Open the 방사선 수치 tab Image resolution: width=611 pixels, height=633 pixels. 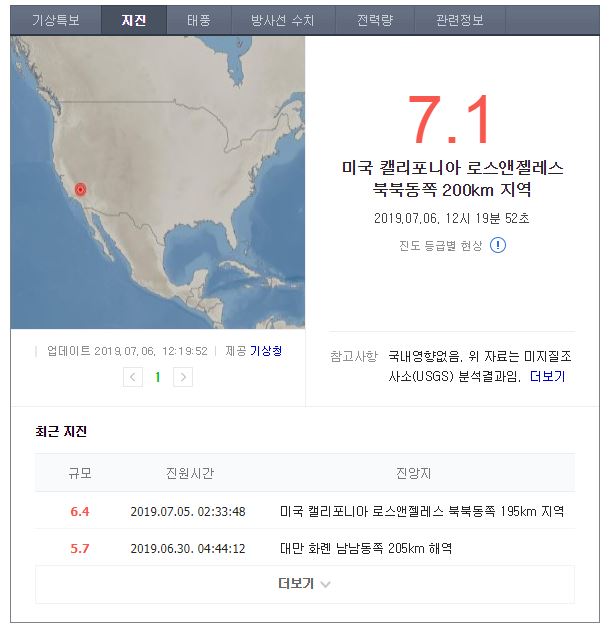pyautogui.click(x=282, y=20)
